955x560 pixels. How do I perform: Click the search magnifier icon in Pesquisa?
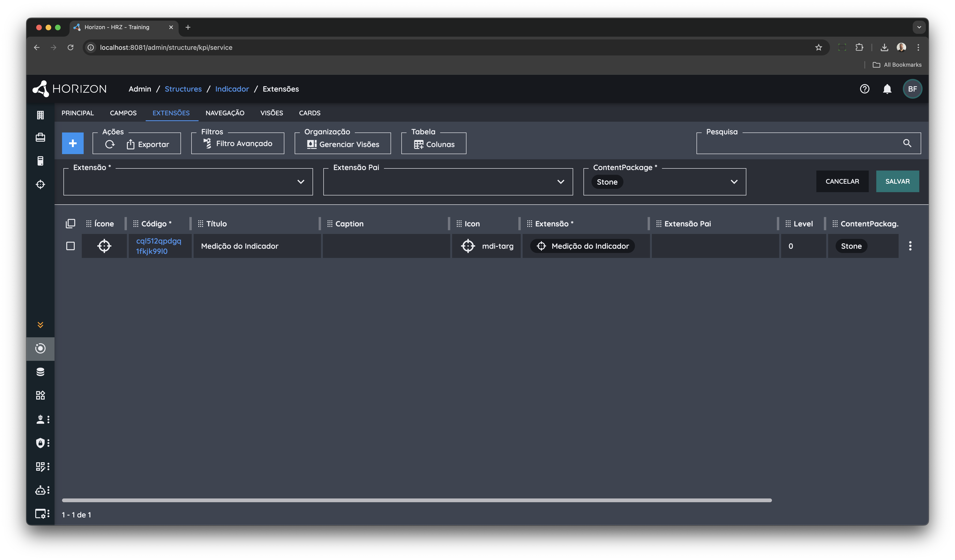coord(907,143)
